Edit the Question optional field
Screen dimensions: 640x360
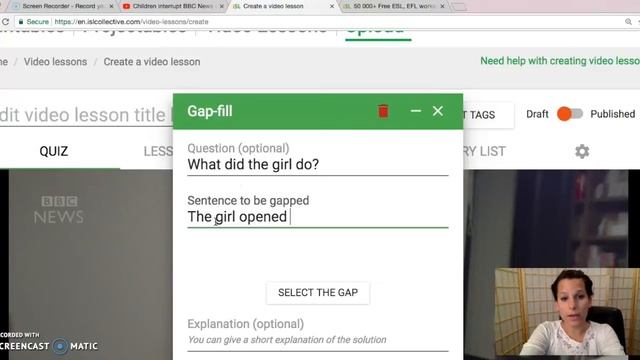318,164
